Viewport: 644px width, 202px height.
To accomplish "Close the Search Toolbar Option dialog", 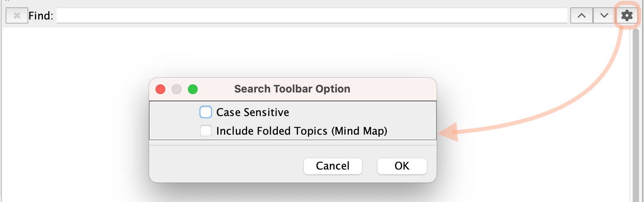I will coord(160,89).
